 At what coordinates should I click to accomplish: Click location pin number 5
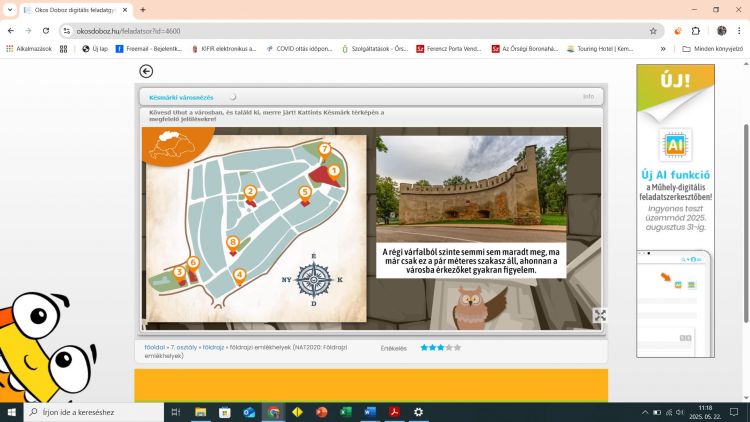coord(305,192)
